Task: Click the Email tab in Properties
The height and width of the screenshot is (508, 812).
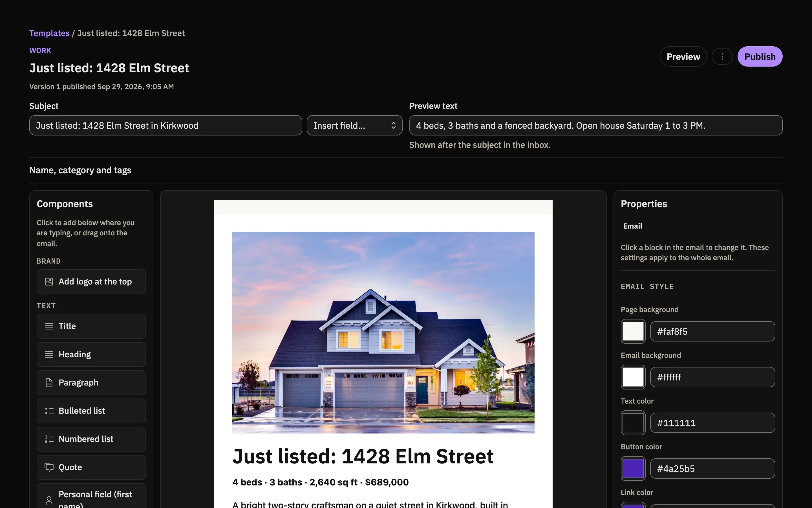Action: [x=632, y=226]
